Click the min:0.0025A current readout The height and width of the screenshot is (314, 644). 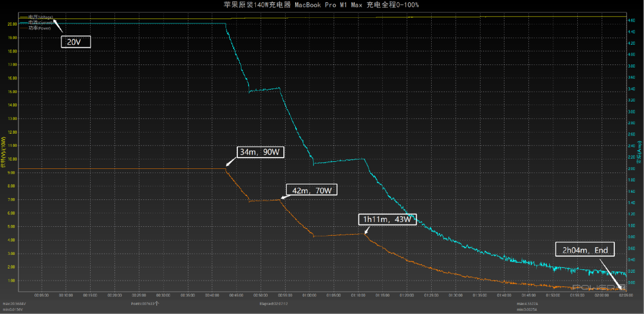coord(527,309)
